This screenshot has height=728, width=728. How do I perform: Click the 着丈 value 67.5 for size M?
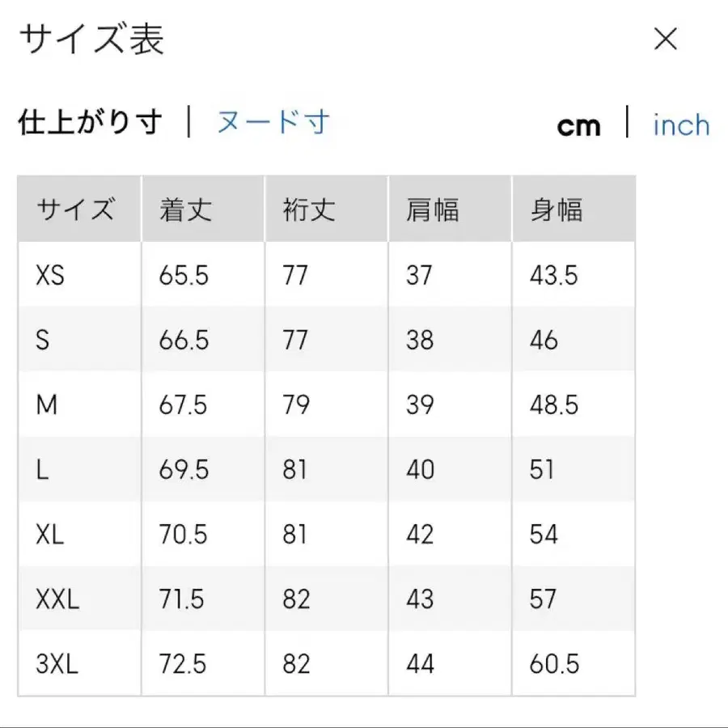184,404
